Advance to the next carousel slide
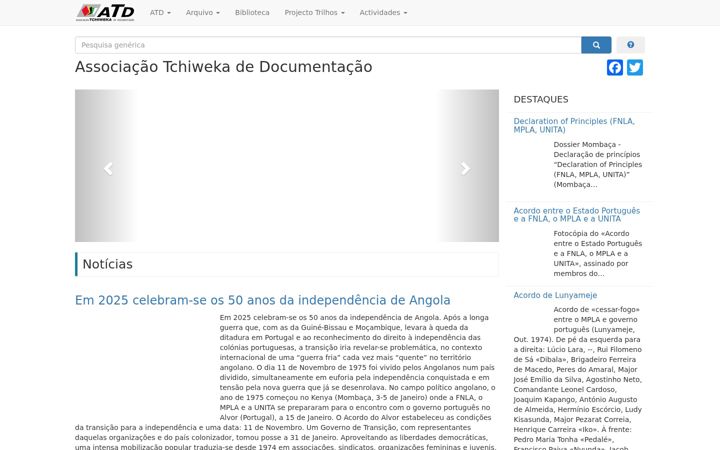The height and width of the screenshot is (450, 720). click(x=465, y=169)
